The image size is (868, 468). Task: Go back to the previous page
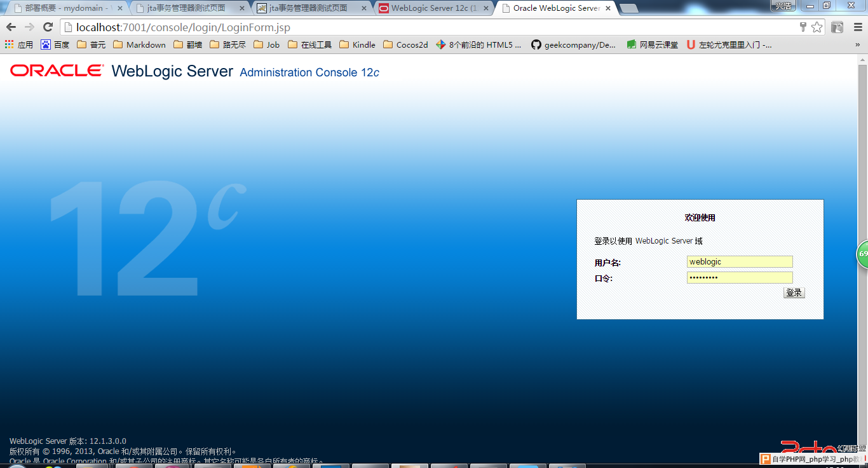(11, 27)
